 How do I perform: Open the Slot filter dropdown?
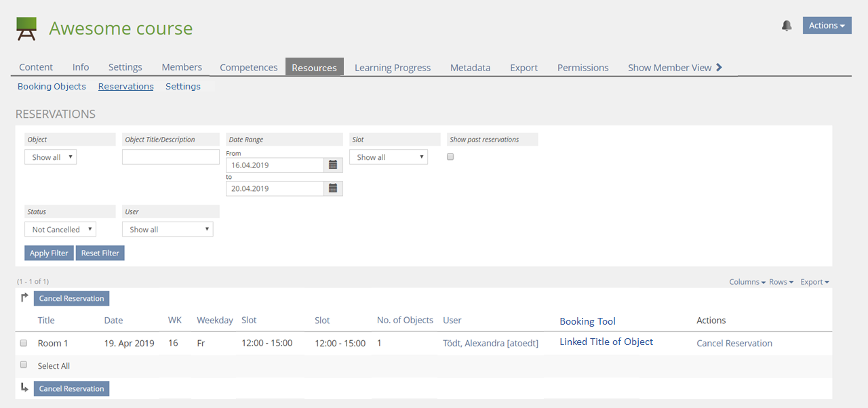pos(388,157)
